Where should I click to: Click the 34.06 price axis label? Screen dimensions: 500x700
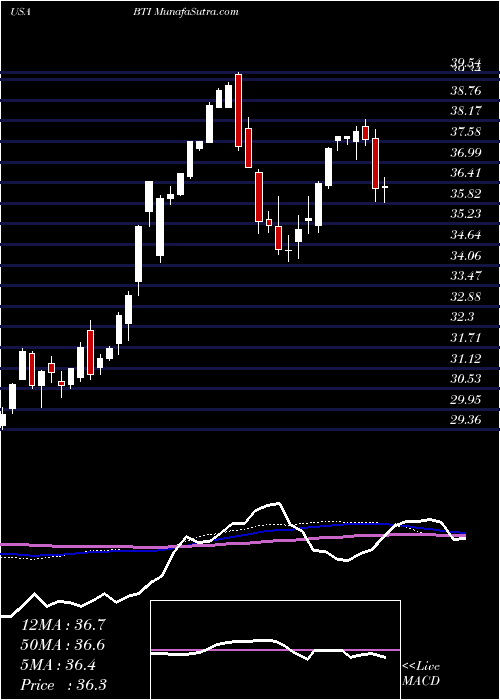coord(466,256)
